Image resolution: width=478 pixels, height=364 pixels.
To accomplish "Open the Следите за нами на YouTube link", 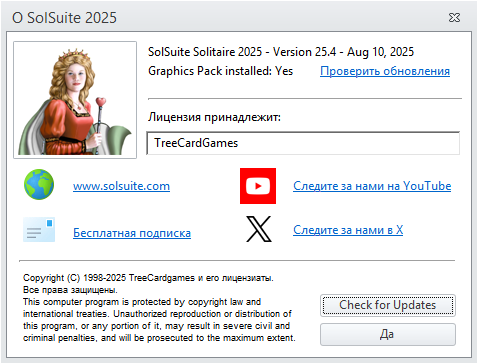I will (x=372, y=186).
